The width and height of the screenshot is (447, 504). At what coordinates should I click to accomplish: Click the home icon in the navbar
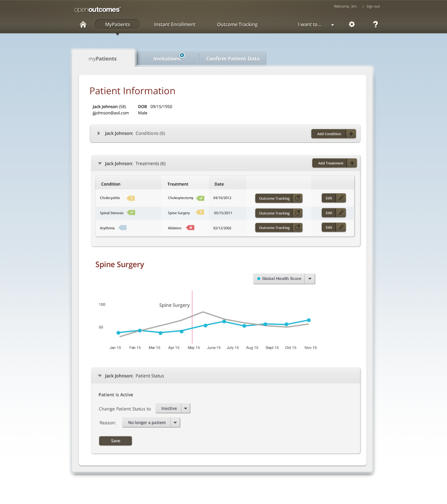[83, 24]
